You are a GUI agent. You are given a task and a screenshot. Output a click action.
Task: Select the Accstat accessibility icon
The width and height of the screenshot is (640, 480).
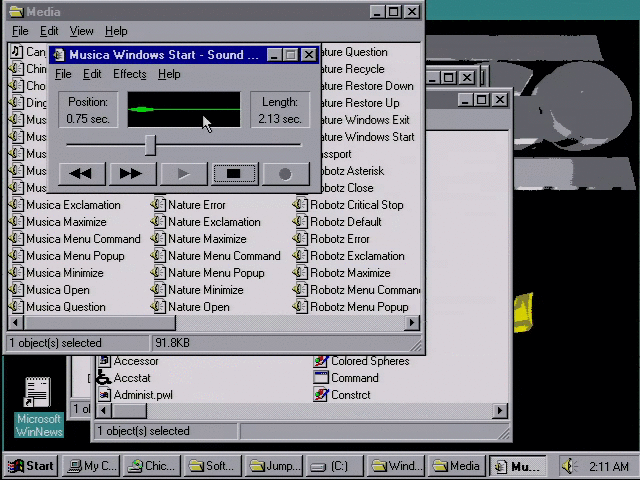point(103,378)
